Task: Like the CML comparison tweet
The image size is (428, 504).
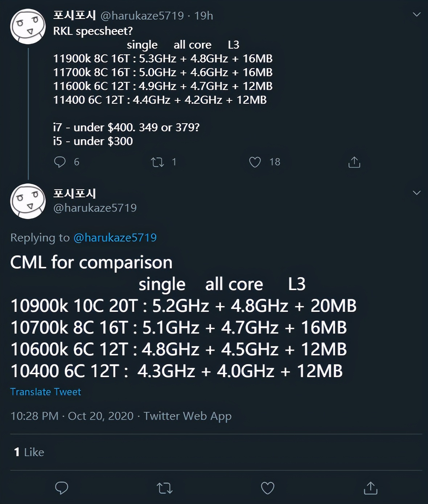Action: (x=268, y=488)
